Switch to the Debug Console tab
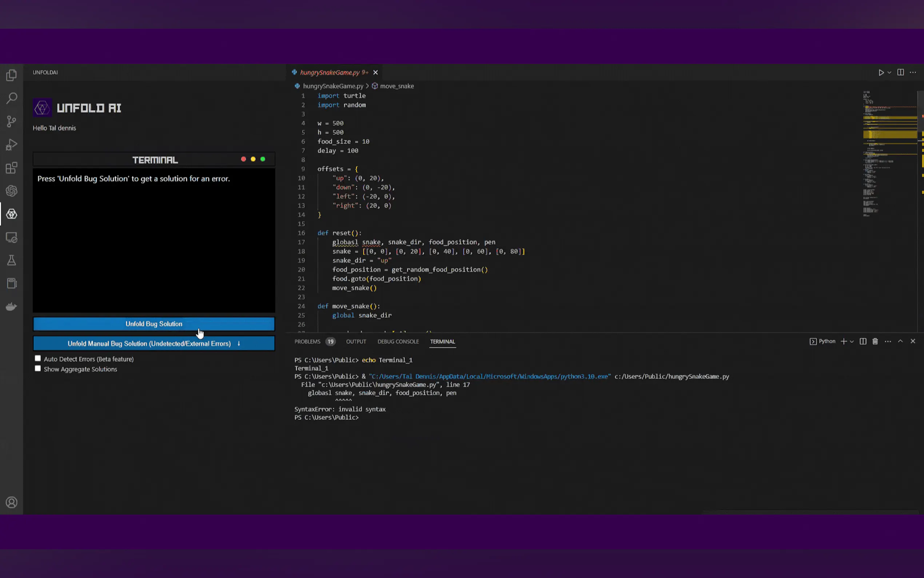This screenshot has width=924, height=578. (398, 341)
